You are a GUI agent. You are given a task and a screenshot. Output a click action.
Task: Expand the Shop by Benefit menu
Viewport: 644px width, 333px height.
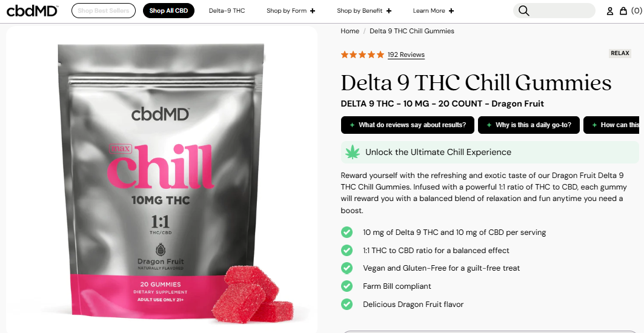(364, 11)
